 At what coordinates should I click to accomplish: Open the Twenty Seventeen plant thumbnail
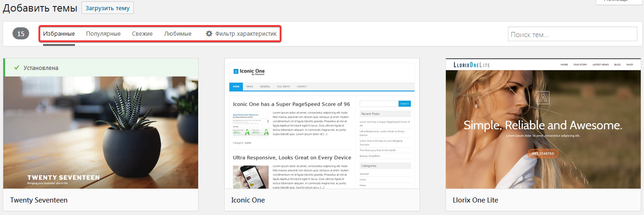tap(100, 132)
